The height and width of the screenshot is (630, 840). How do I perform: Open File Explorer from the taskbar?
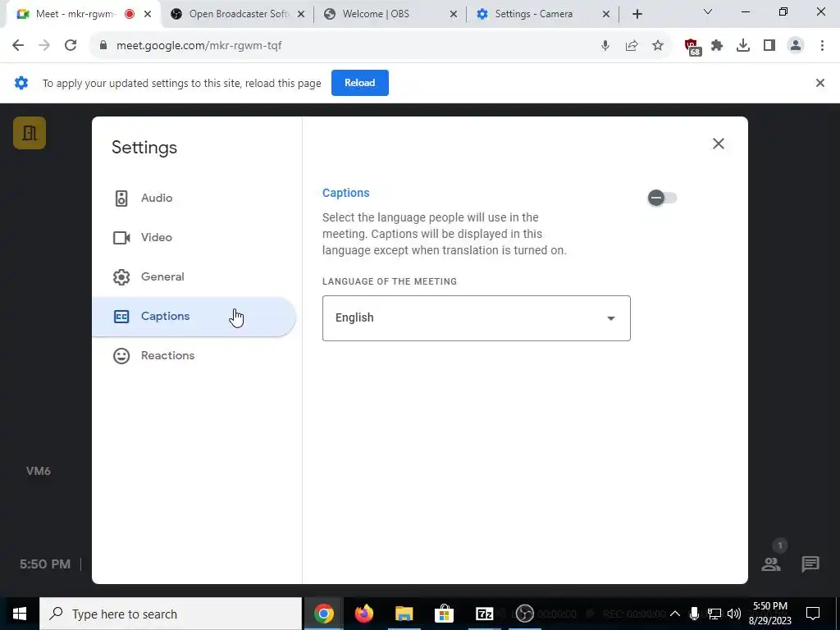tap(404, 614)
